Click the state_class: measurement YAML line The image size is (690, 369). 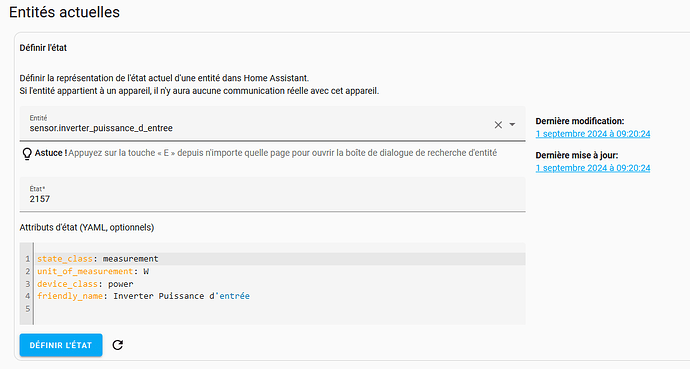coord(98,259)
